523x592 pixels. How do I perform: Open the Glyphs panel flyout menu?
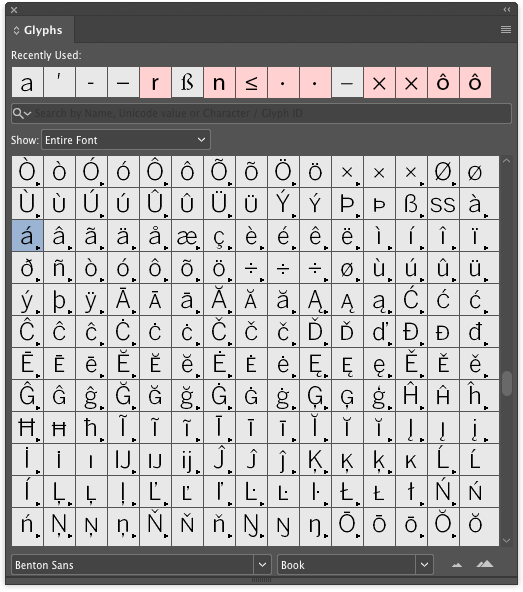506,29
